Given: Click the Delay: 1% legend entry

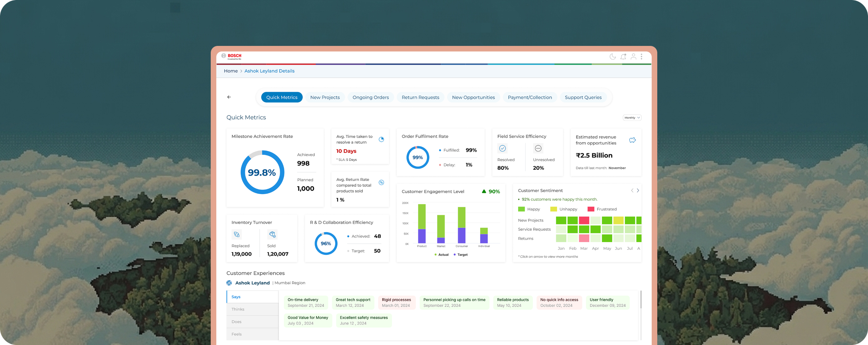Looking at the screenshot, I should point(456,165).
